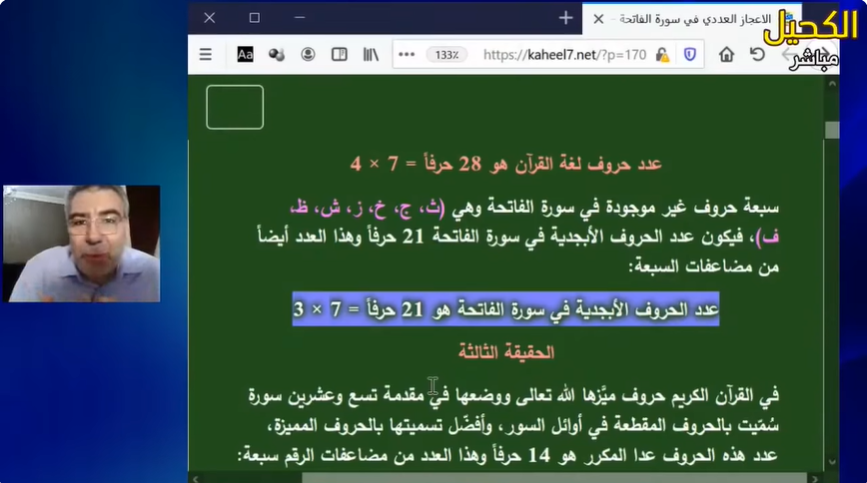The image size is (867, 483).
Task: Click the horizontal scrollbar left arrow
Action: tap(195, 479)
